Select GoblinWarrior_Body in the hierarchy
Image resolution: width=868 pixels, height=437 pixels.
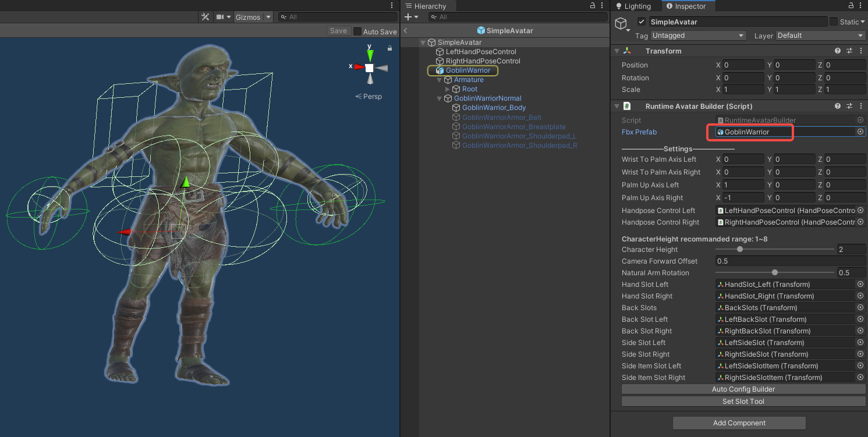(x=494, y=108)
